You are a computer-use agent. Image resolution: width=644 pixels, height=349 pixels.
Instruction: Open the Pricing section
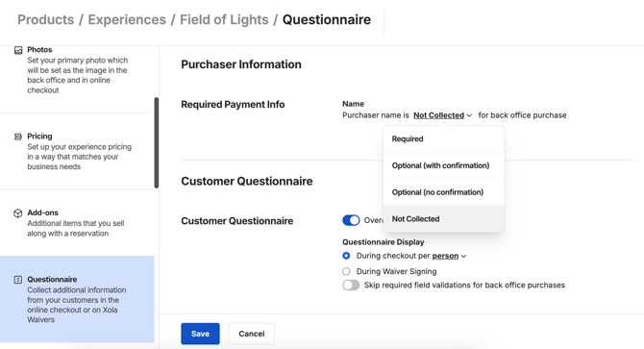pos(77,151)
